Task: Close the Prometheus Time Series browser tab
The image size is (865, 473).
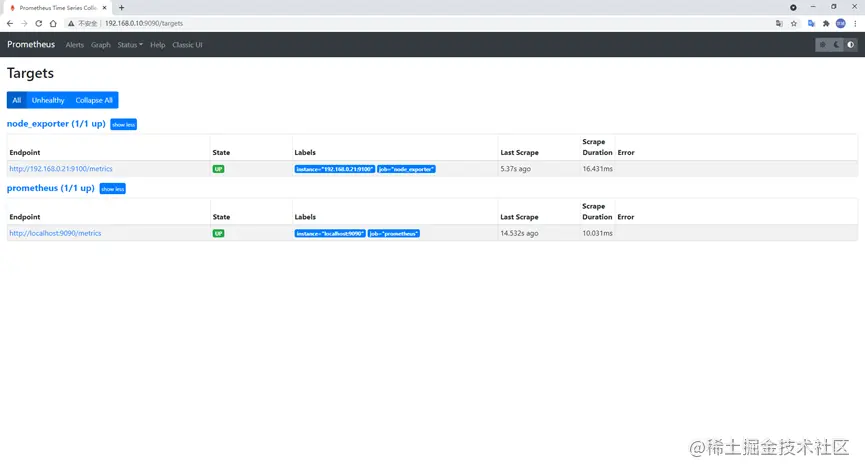Action: [x=104, y=8]
